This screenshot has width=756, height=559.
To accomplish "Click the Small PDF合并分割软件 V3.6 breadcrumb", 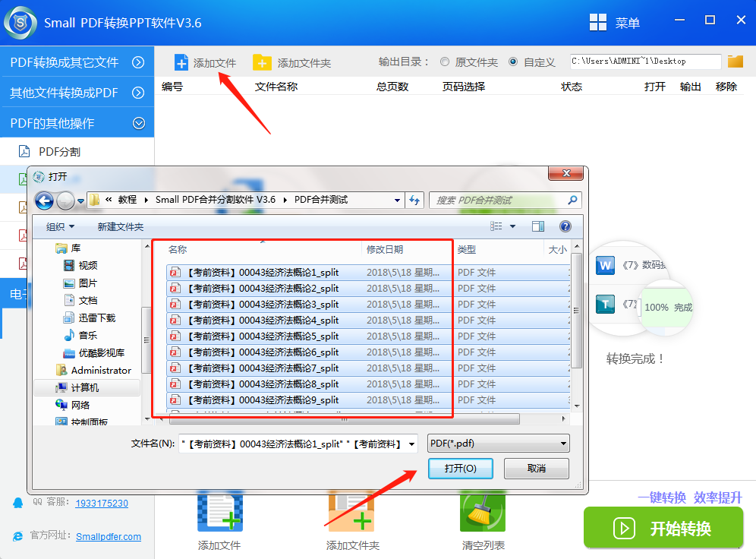I will click(x=216, y=200).
